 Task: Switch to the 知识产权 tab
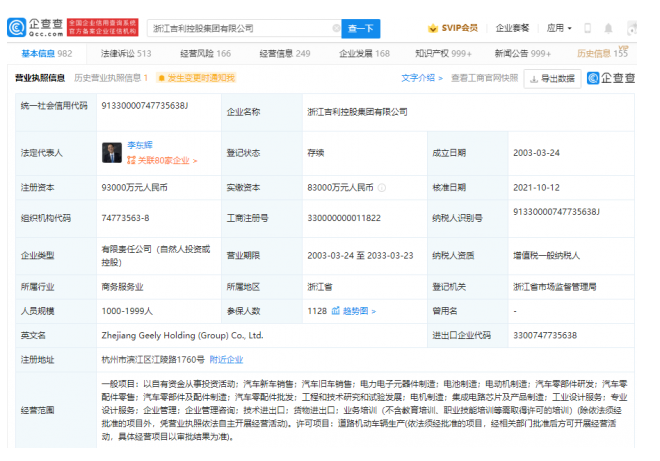point(447,54)
